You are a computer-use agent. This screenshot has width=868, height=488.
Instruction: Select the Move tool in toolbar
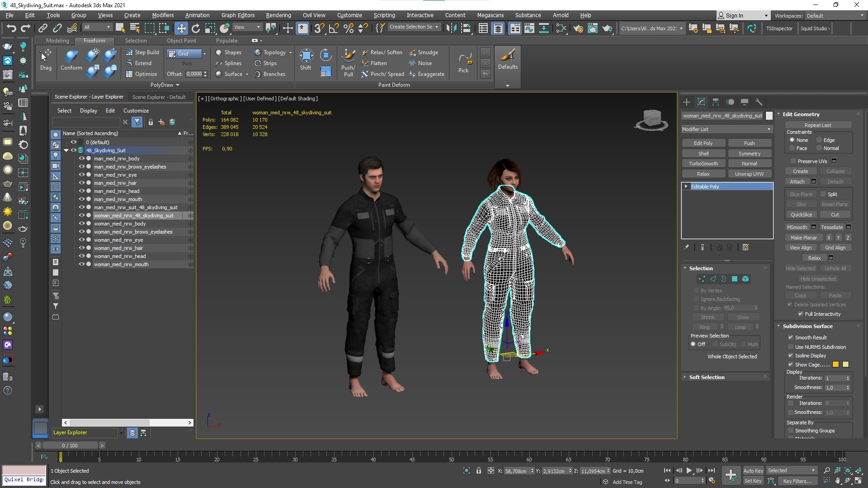coord(181,28)
